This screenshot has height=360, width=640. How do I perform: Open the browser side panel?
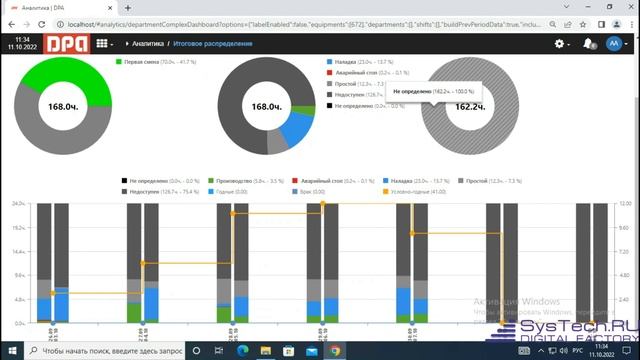click(x=601, y=24)
